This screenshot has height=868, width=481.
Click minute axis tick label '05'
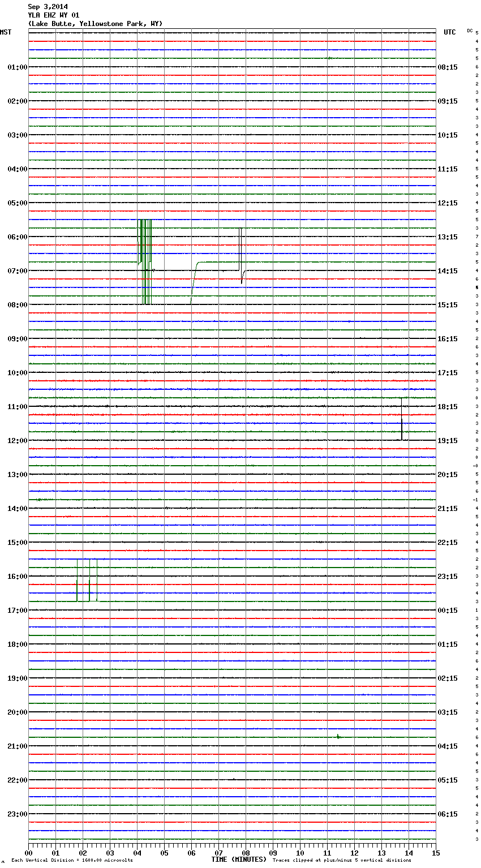click(x=164, y=853)
